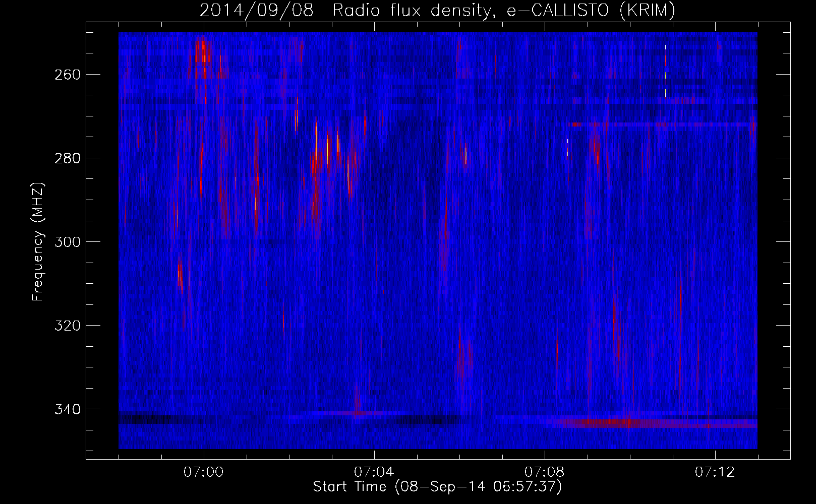Click the plot title '2014/09/08 Radio flux density, e-CALLISTO (KRIM)'
Screen dimensions: 816x504
(437, 11)
